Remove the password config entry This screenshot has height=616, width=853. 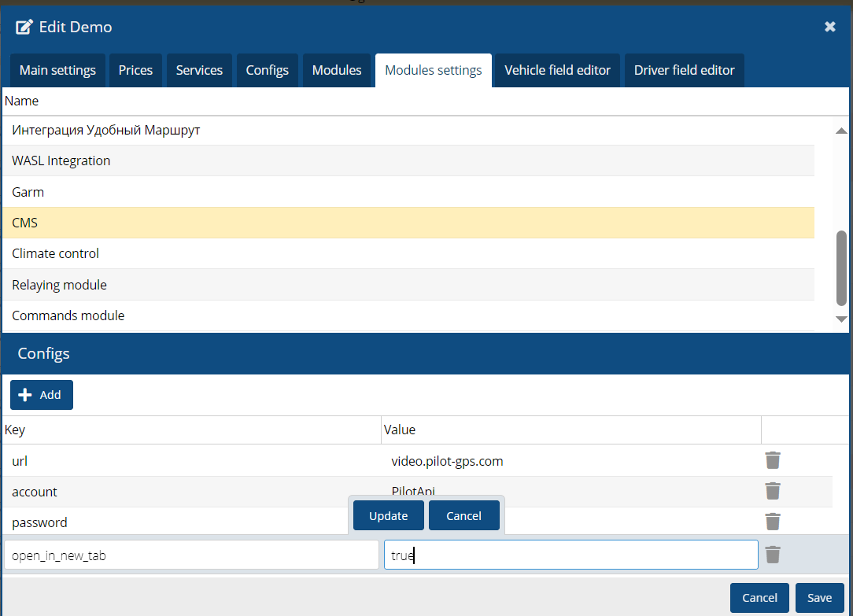pos(773,522)
